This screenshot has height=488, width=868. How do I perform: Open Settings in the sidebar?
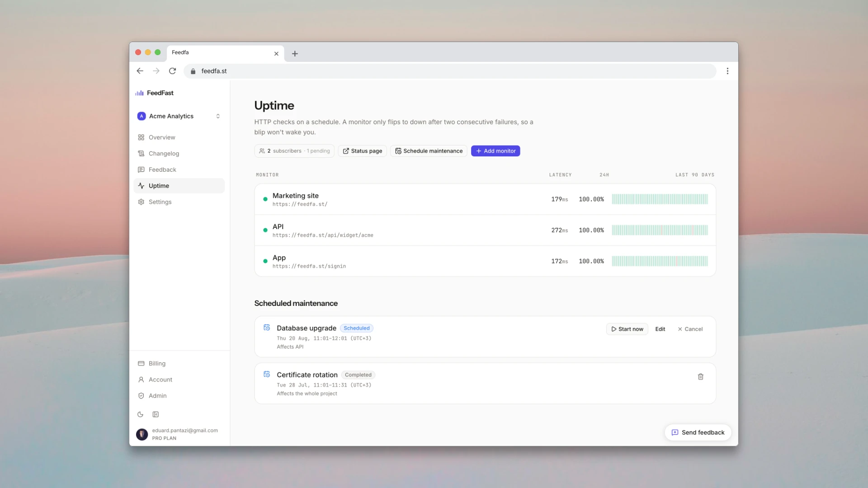point(179,202)
